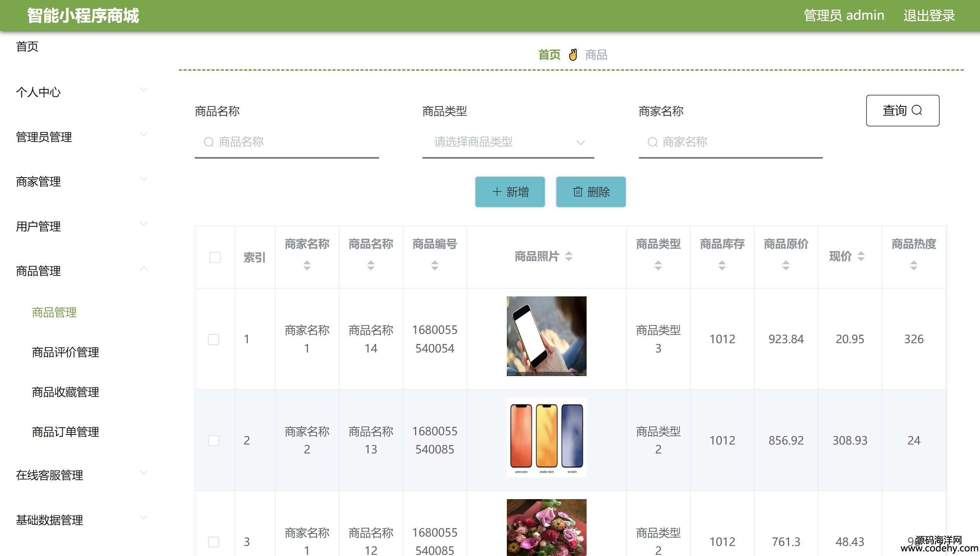Click sort arrows under 商品库存
The height and width of the screenshot is (556, 980).
pos(722,265)
